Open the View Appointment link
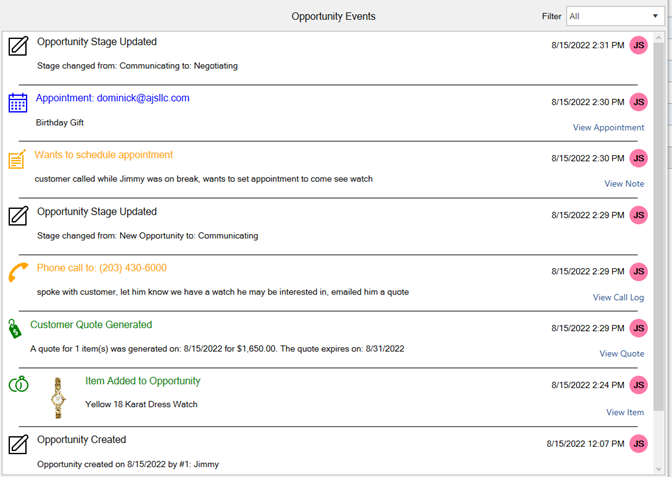Viewport: 672px width, 477px height. point(608,127)
